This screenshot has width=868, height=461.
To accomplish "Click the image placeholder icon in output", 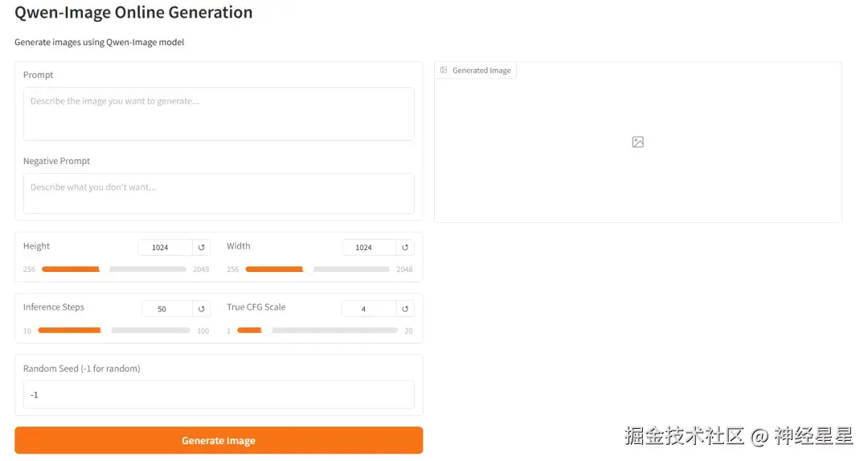I will pyautogui.click(x=637, y=142).
